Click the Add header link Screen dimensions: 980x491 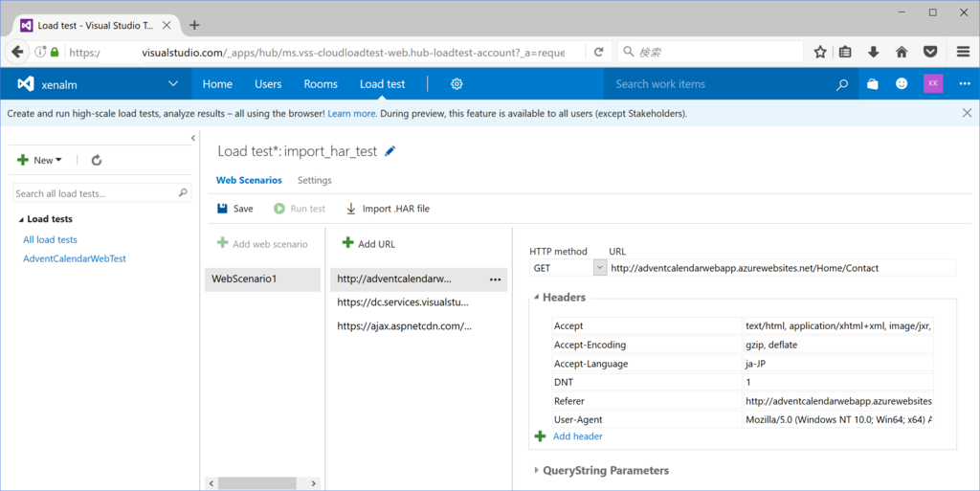tap(577, 436)
